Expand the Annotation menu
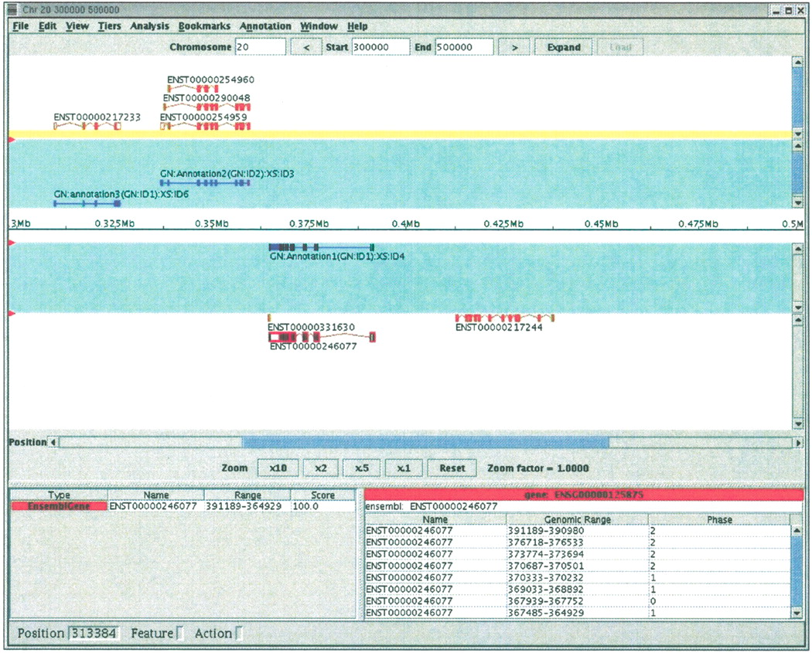The width and height of the screenshot is (812, 653). 265,26
